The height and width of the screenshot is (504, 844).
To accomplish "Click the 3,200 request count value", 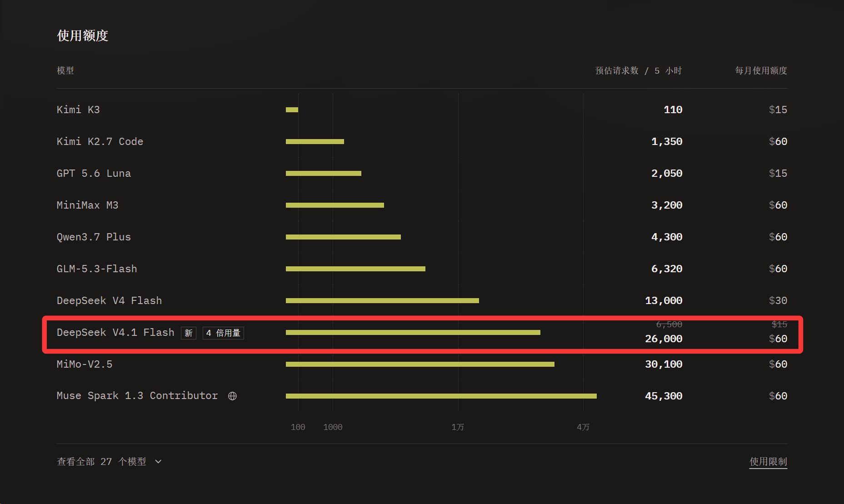I will tap(667, 205).
